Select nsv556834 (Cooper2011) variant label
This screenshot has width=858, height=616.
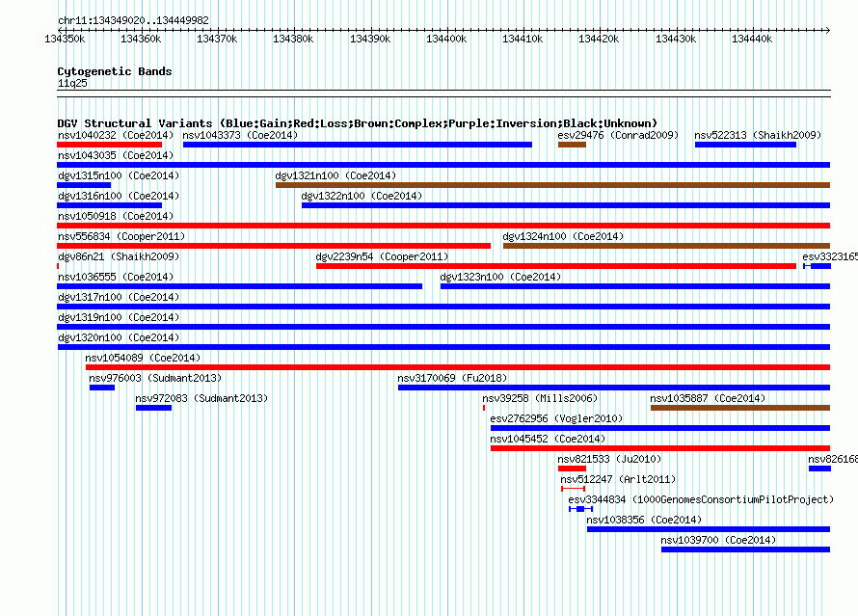coord(121,236)
